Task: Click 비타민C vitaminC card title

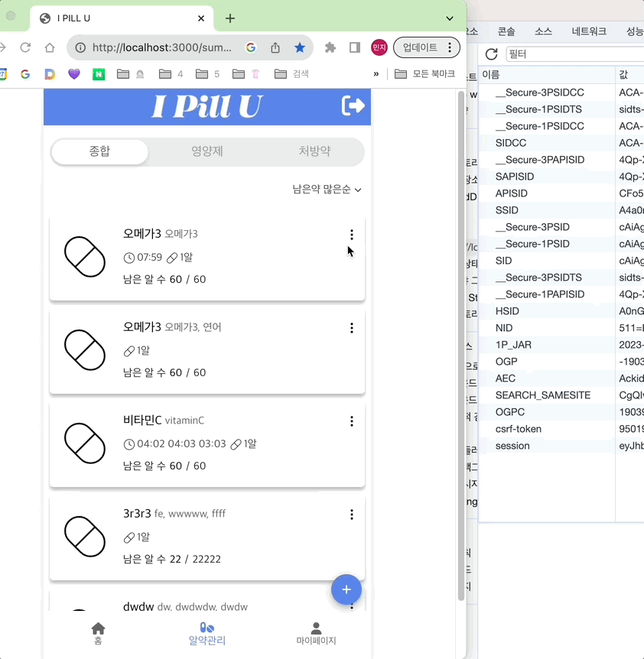Action: tap(164, 420)
